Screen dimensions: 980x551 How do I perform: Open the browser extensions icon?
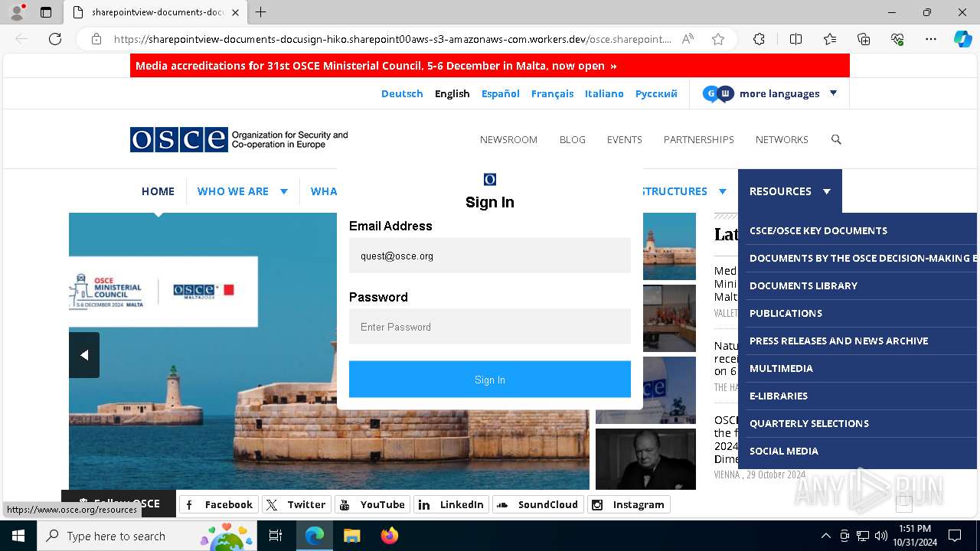tap(759, 39)
